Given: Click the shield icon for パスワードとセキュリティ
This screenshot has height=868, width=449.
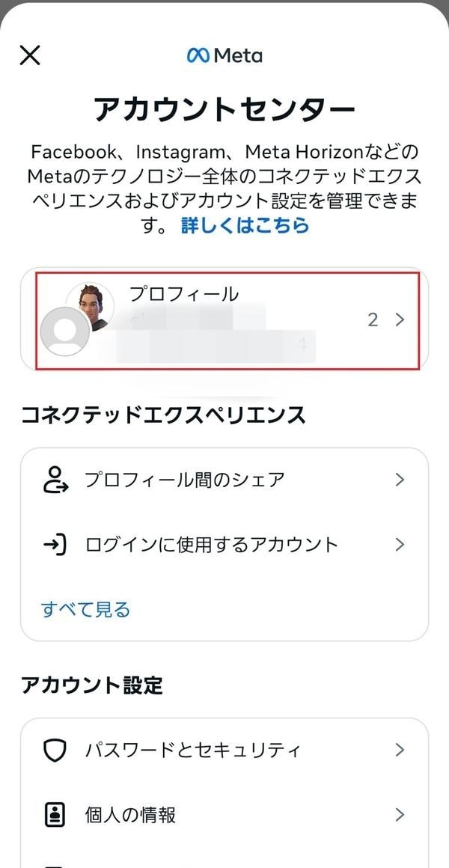Looking at the screenshot, I should click(x=55, y=750).
